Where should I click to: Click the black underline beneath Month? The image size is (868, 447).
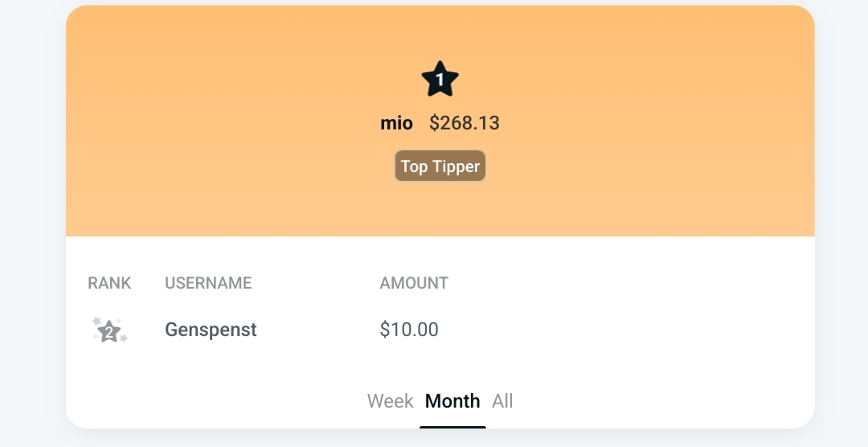coord(452,427)
